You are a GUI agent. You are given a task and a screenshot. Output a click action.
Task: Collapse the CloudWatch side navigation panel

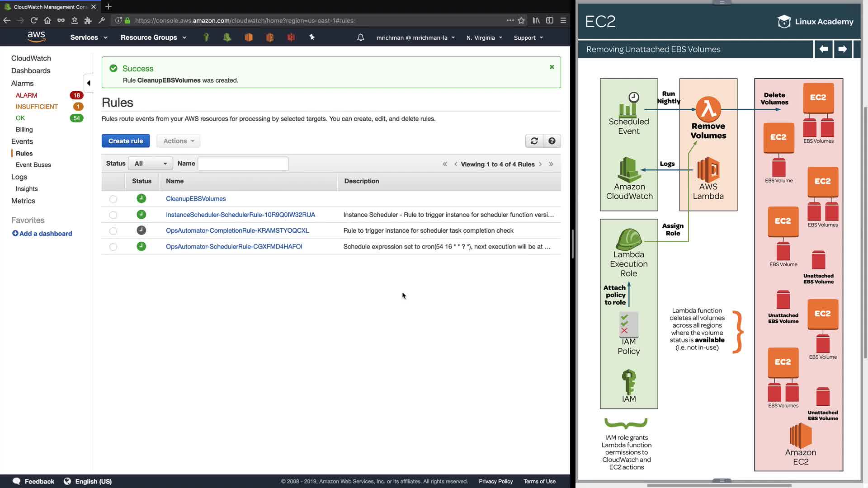coord(89,83)
